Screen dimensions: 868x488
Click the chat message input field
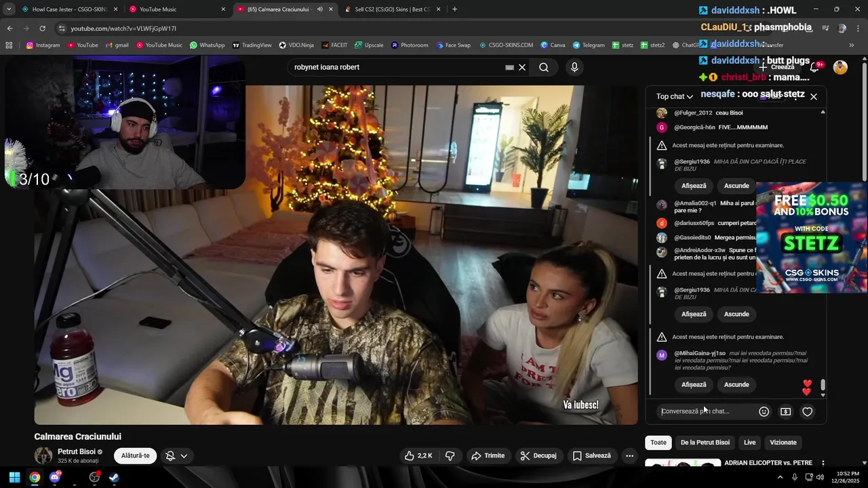[705, 411]
